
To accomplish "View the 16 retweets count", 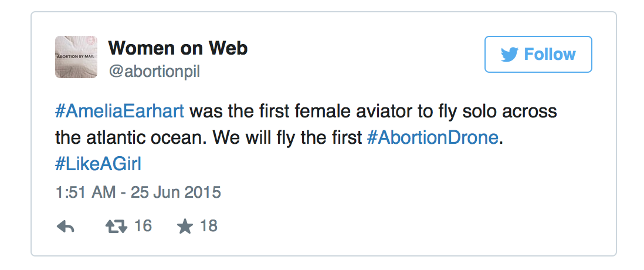I will (x=143, y=226).
